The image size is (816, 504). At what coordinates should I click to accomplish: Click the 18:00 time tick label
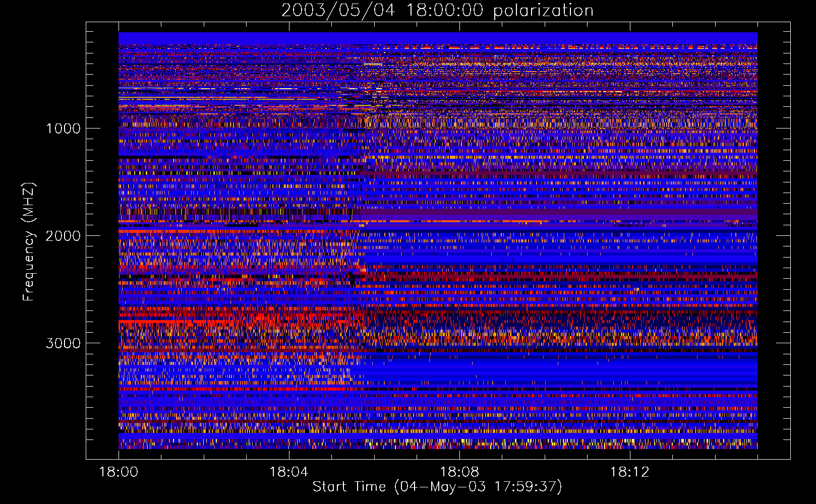coord(119,472)
